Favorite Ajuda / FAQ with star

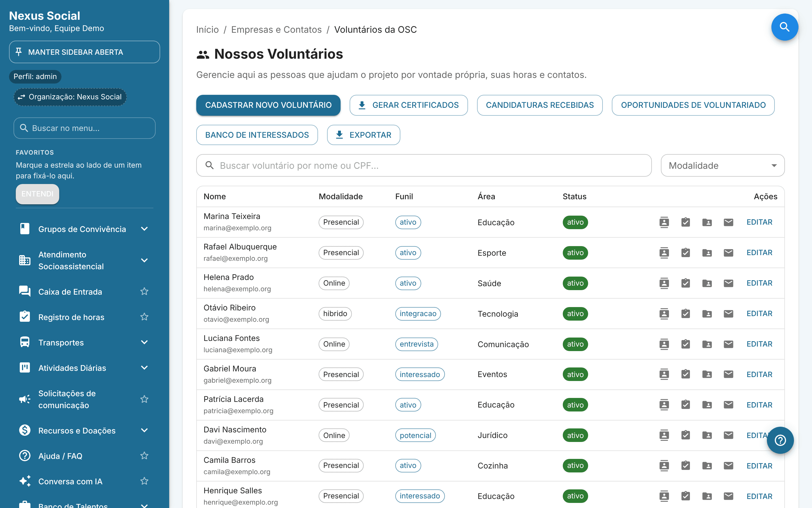(x=144, y=456)
